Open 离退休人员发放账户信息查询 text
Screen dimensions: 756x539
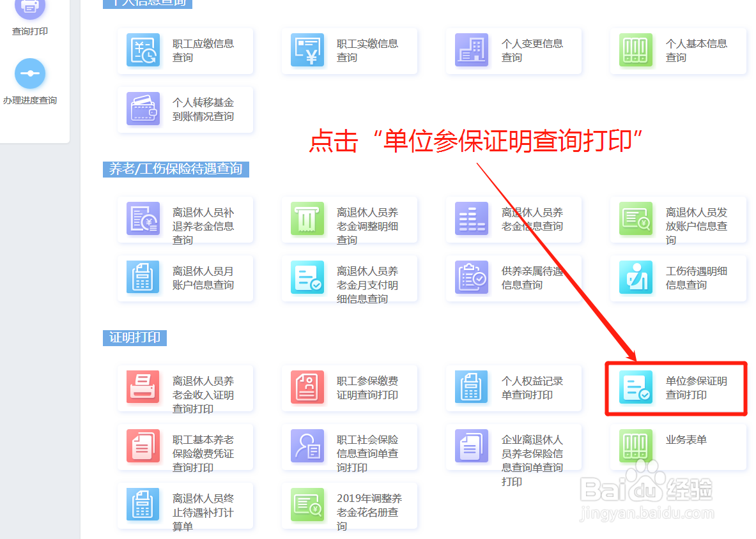pos(696,226)
